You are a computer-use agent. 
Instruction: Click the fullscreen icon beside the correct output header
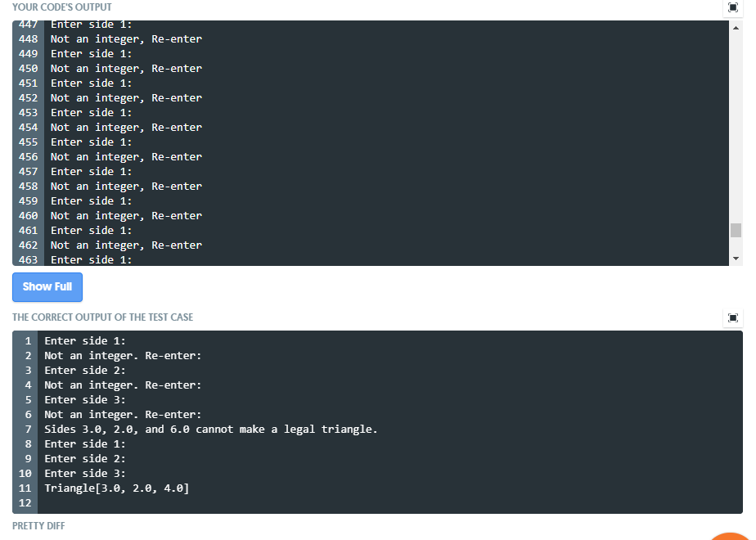pos(732,318)
